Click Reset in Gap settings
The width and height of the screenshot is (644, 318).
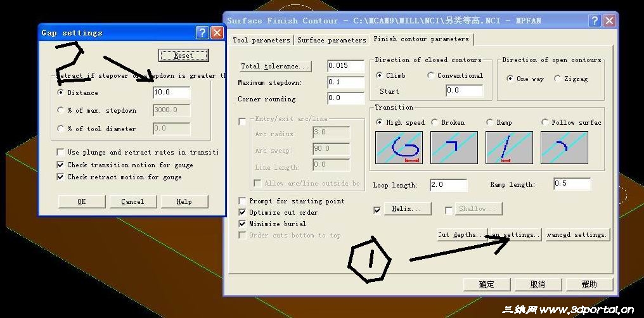click(184, 55)
